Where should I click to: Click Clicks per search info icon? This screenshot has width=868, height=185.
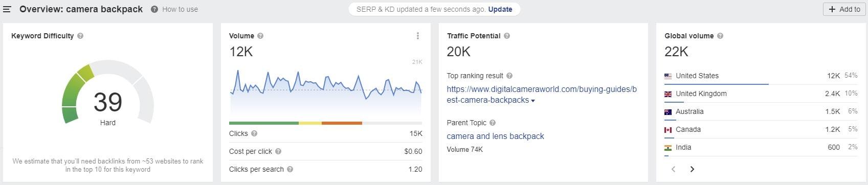pos(290,169)
